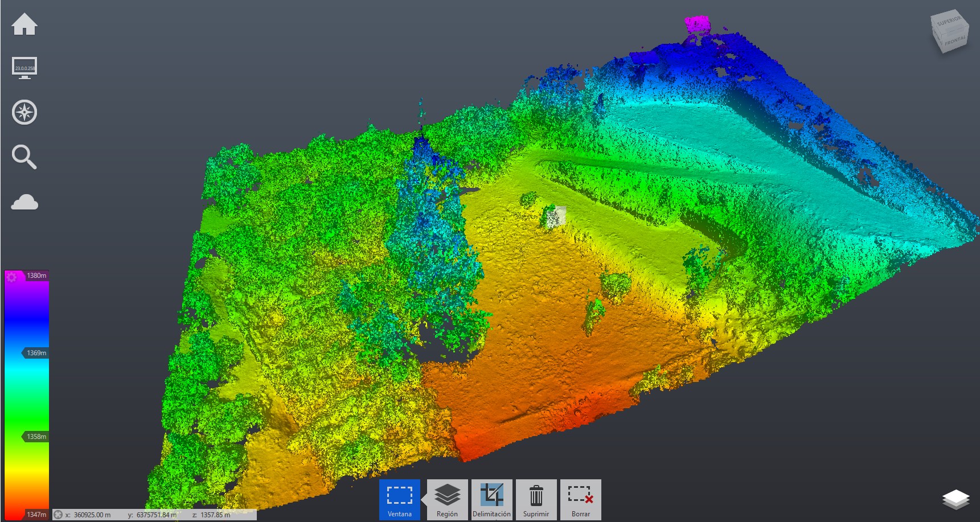Click the view cube SUPERIOR face
The height and width of the screenshot is (522, 980).
[x=949, y=22]
